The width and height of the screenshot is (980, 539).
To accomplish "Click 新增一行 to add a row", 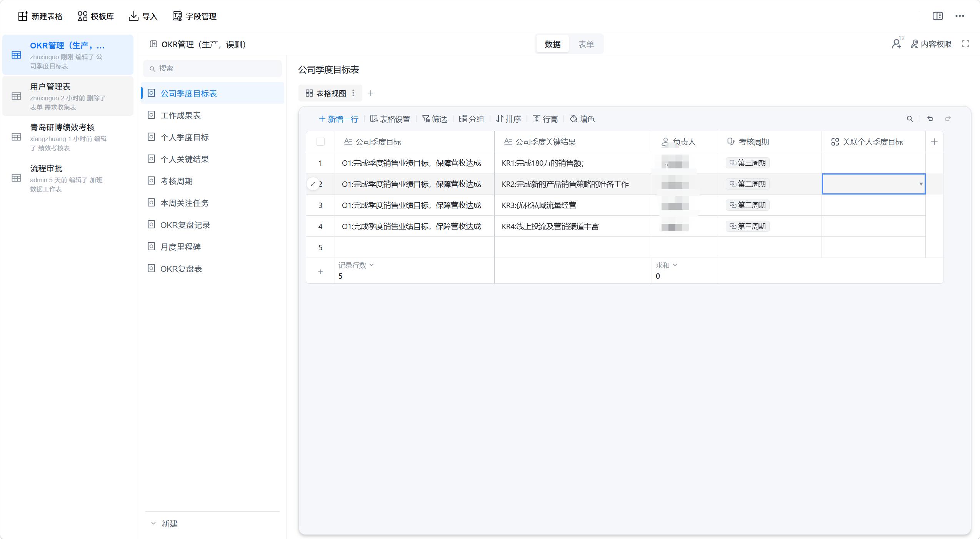I will coord(338,119).
